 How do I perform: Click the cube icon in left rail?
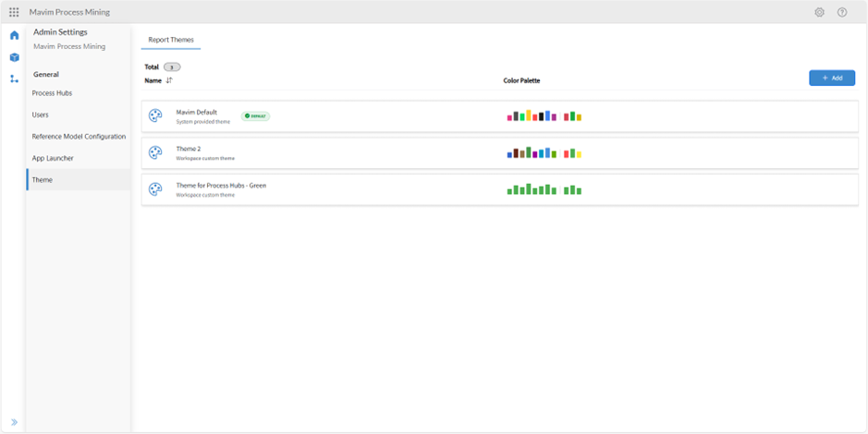(x=14, y=57)
